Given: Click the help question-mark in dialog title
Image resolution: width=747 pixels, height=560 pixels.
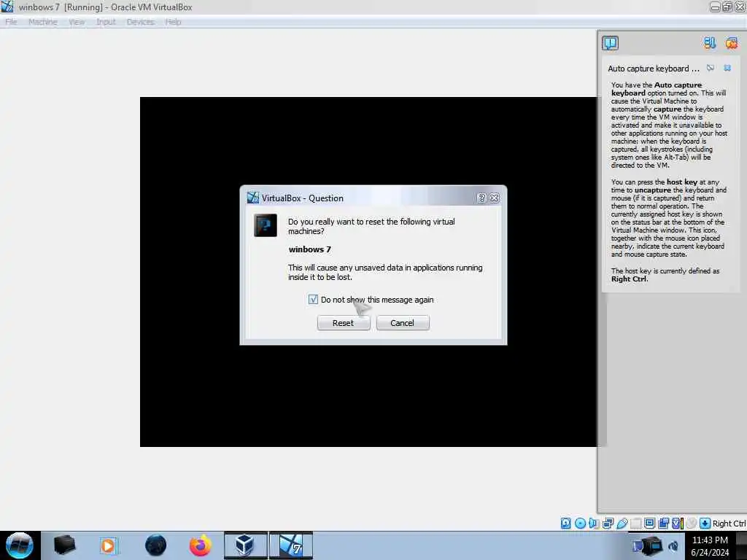Looking at the screenshot, I should pyautogui.click(x=481, y=198).
